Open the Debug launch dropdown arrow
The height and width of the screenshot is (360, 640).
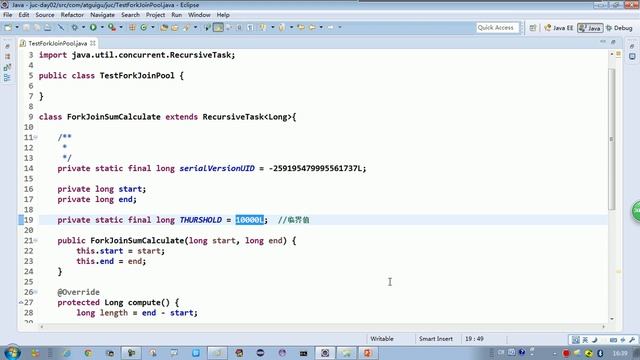pyautogui.click(x=83, y=27)
